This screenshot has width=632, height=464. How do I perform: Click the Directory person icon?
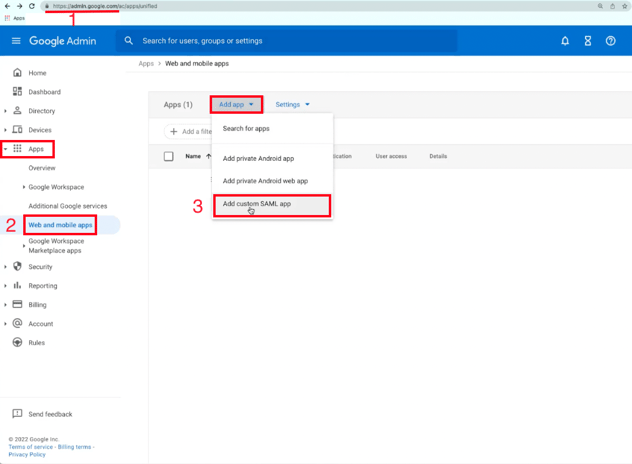click(x=17, y=110)
